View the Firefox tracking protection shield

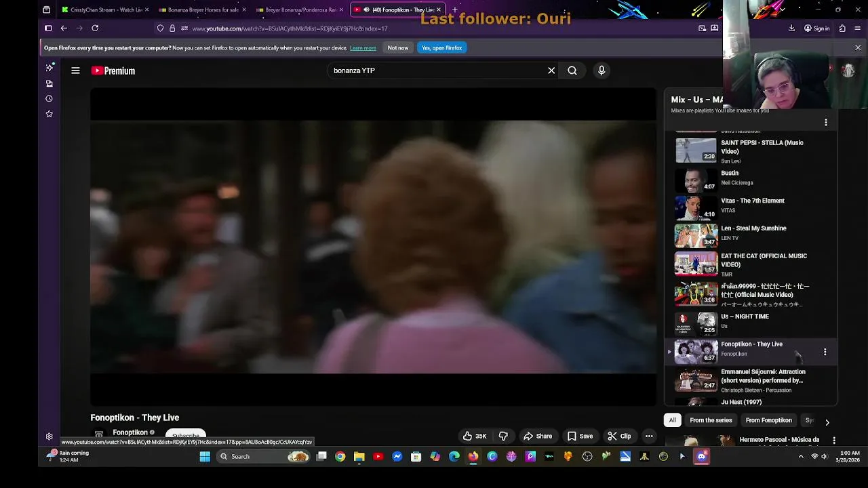point(160,28)
